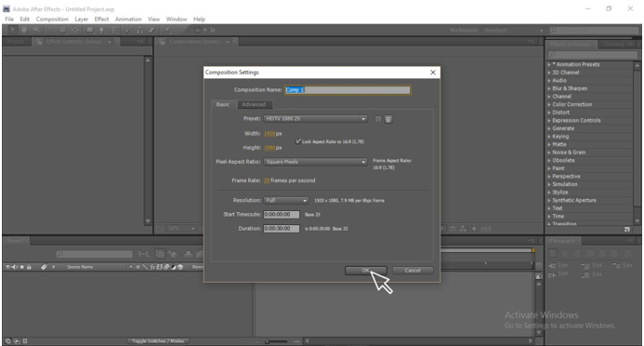Expand the Animation Presets category
This screenshot has height=346, width=644.
pyautogui.click(x=548, y=64)
